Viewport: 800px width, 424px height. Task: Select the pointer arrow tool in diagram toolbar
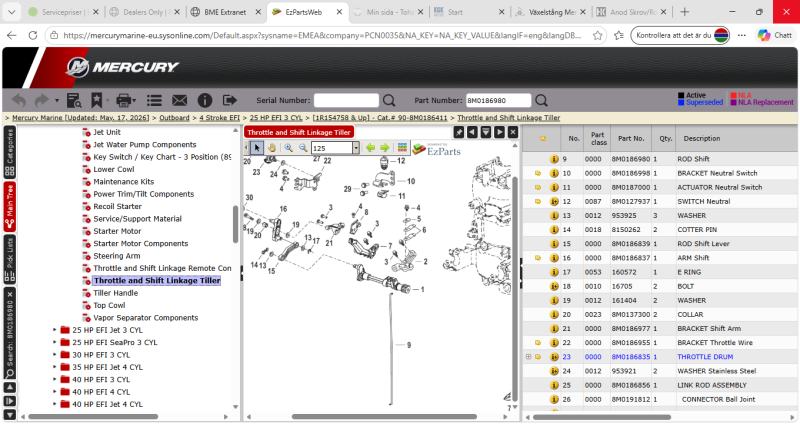tap(257, 148)
